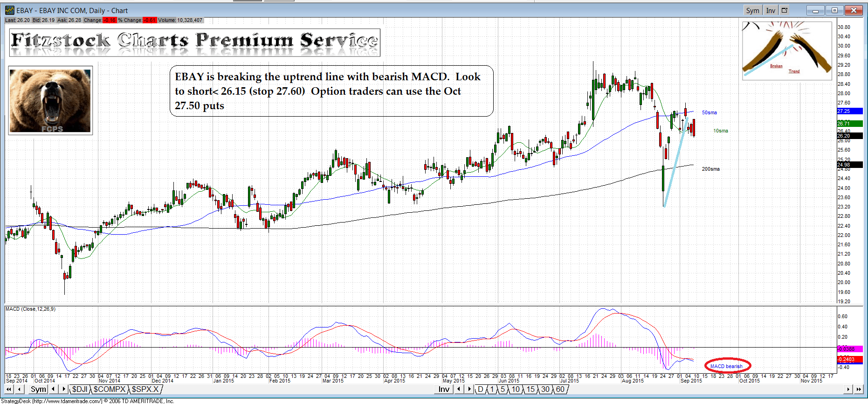
Task: Go to previous symbol tab arrow
Action: 53,389
